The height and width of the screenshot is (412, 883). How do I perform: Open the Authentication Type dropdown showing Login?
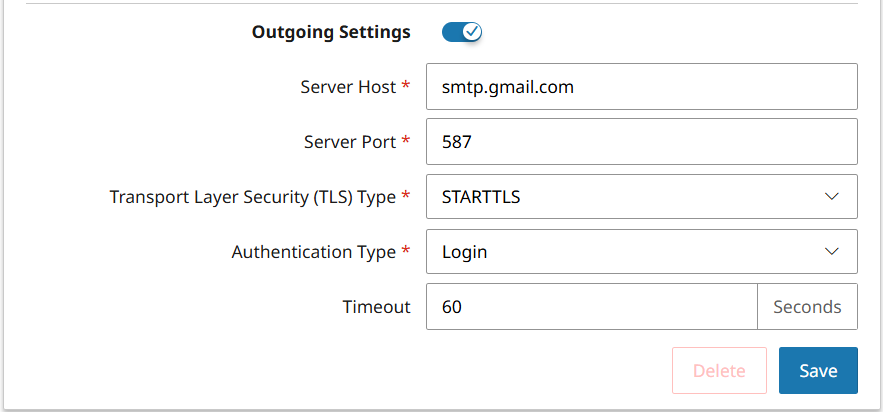click(641, 251)
